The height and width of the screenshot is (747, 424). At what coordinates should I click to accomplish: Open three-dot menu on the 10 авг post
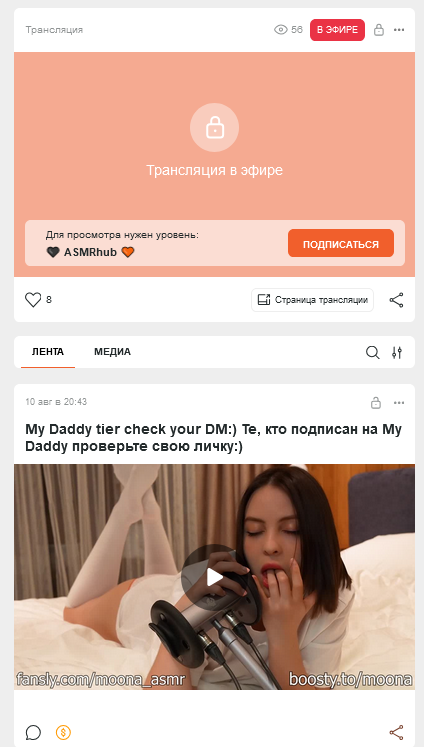tap(399, 403)
